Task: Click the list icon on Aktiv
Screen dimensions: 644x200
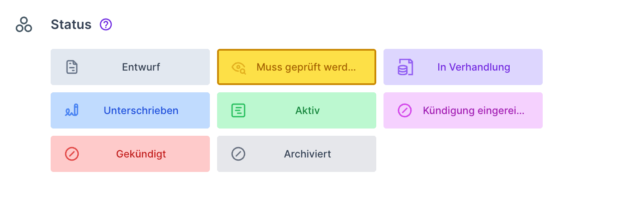Action: (x=238, y=110)
